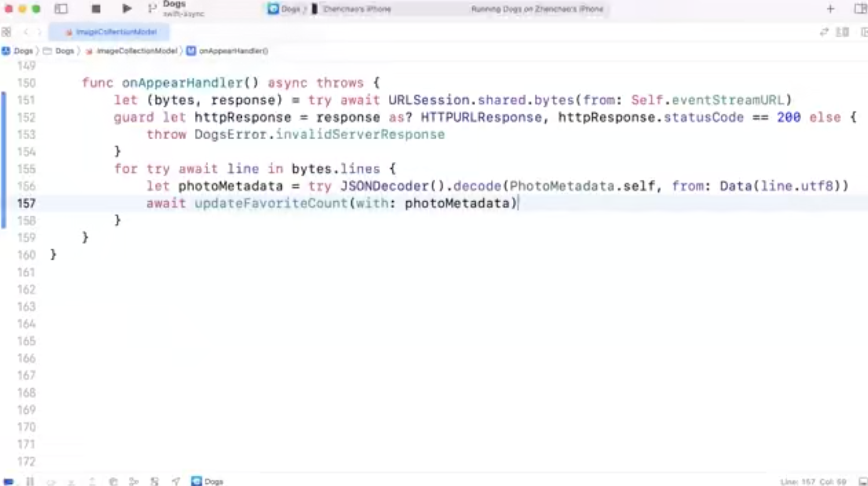868x486 pixels.
Task: Select the ImageCollectionModel editor tab
Action: click(109, 32)
